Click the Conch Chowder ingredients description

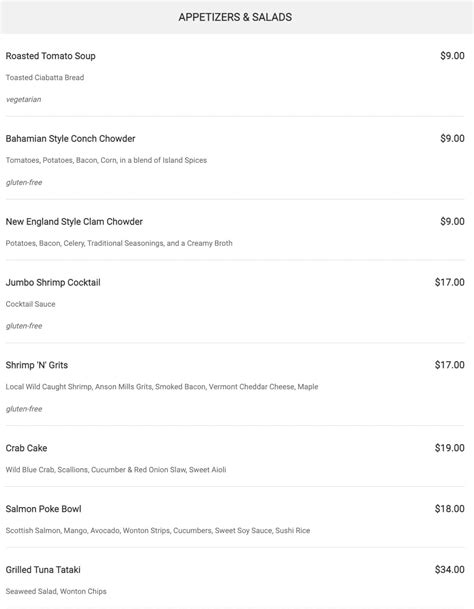point(106,160)
